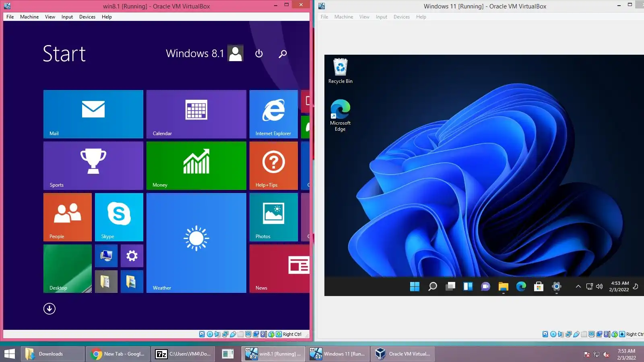644x362 pixels.
Task: Open the Sports tile
Action: pyautogui.click(x=93, y=166)
